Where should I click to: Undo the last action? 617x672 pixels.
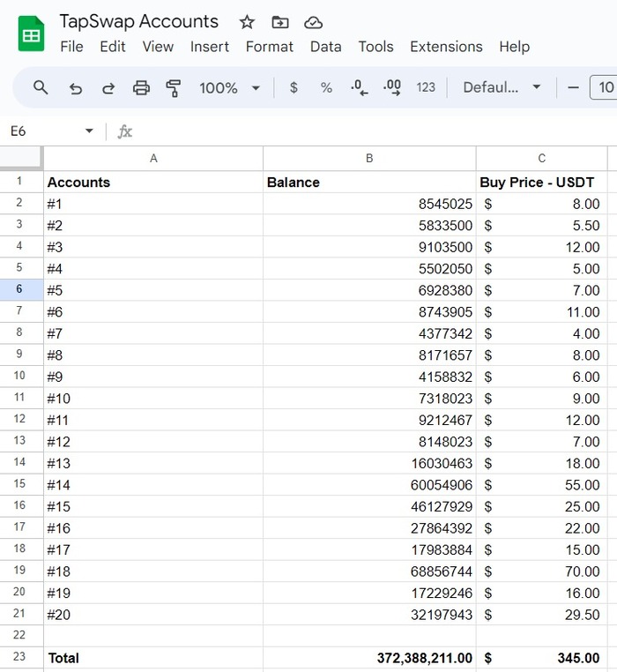(76, 87)
